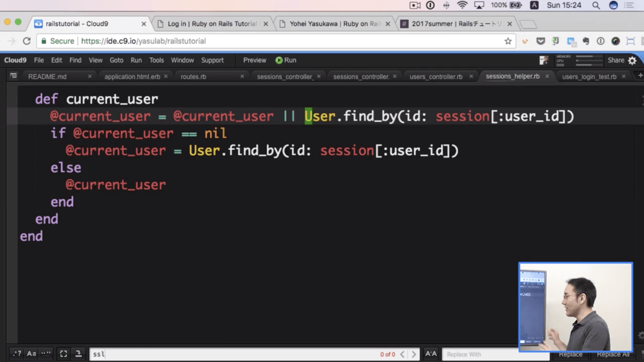Open the Preview button
Image resolution: width=644 pixels, height=362 pixels.
click(x=254, y=60)
